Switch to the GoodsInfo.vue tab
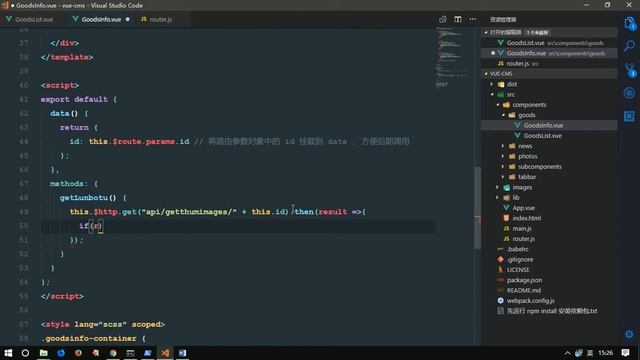 tap(101, 19)
